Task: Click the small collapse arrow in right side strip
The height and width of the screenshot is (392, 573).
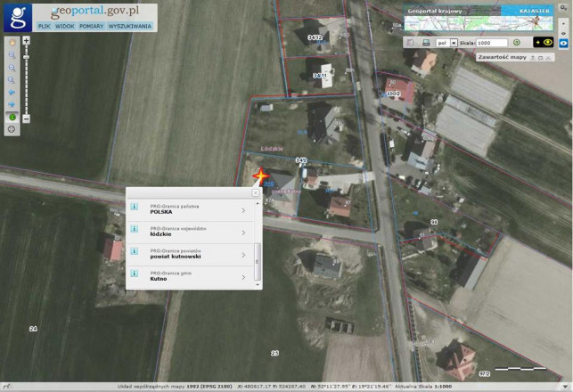Action: coord(563,23)
